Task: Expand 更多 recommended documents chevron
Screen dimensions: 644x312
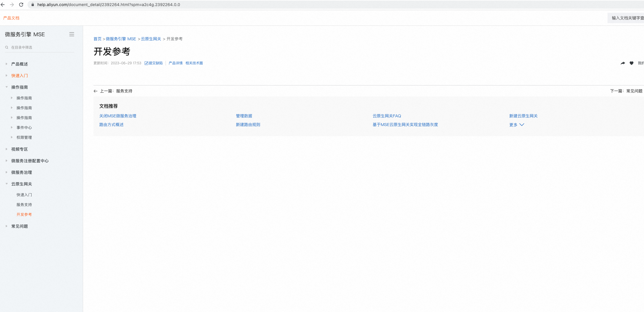Action: tap(522, 125)
